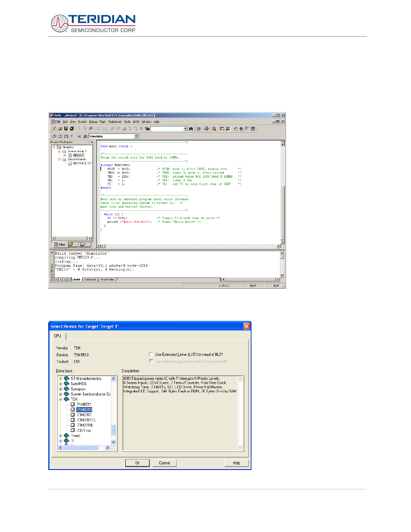Collapse the TDK vendor node

coord(60,399)
